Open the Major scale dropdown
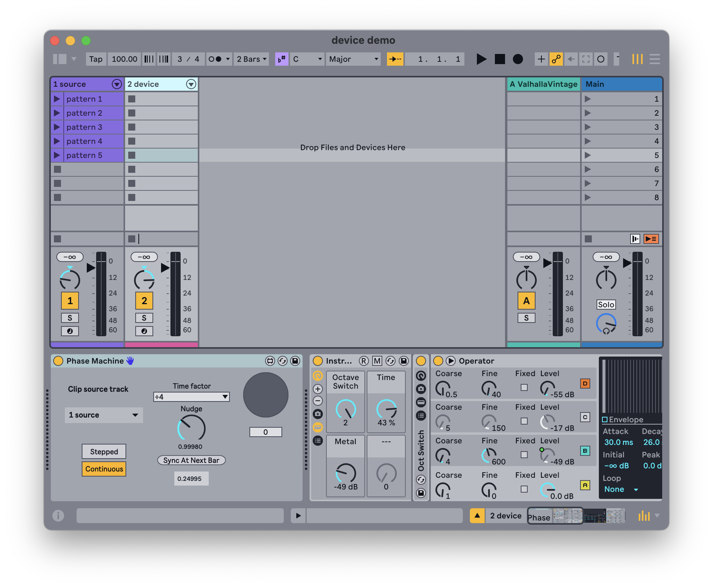The image size is (713, 588). click(x=353, y=59)
